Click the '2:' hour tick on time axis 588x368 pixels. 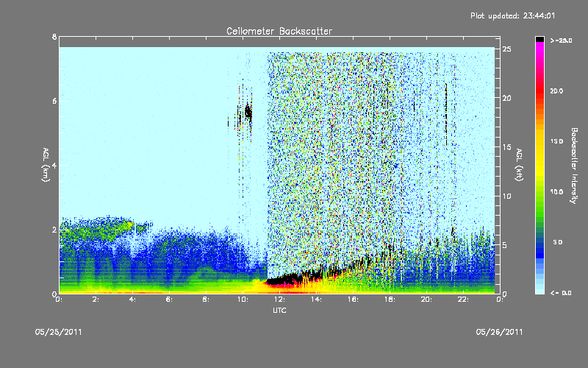pyautogui.click(x=96, y=300)
